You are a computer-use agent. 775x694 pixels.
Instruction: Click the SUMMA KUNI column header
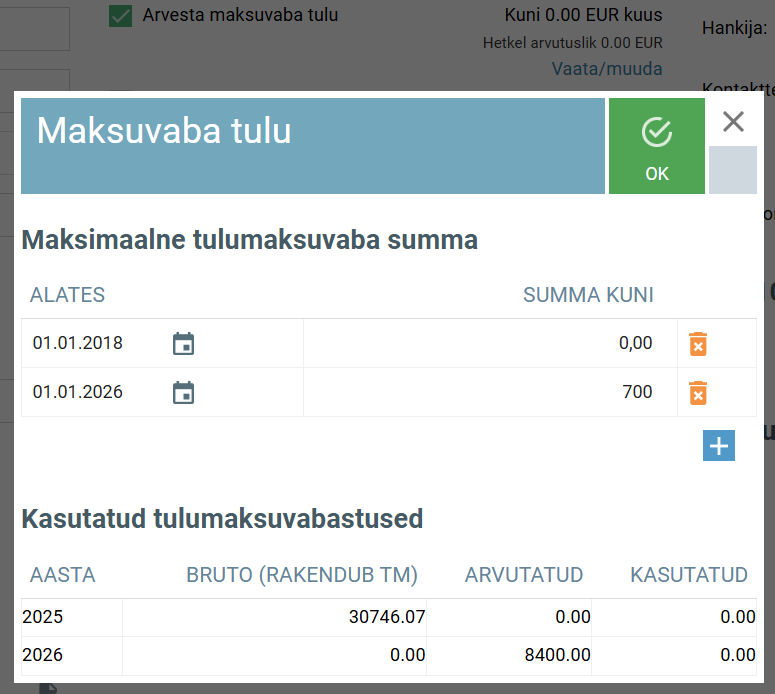tap(588, 295)
